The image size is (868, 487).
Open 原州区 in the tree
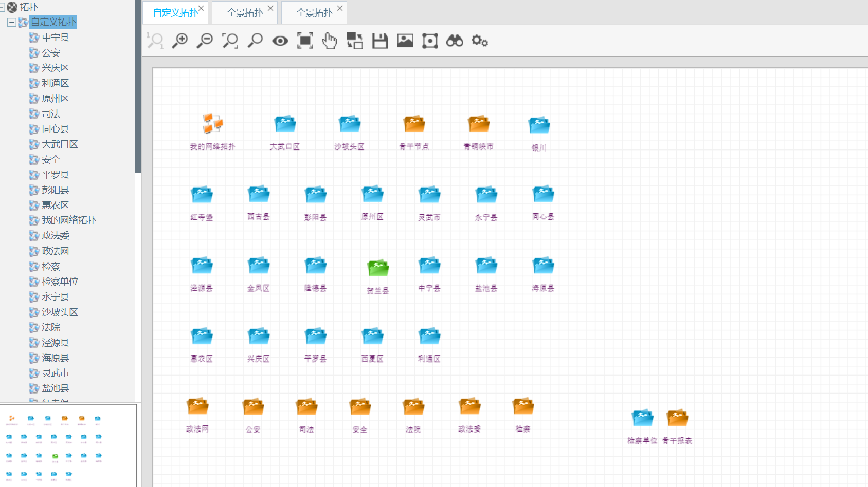[x=56, y=99]
